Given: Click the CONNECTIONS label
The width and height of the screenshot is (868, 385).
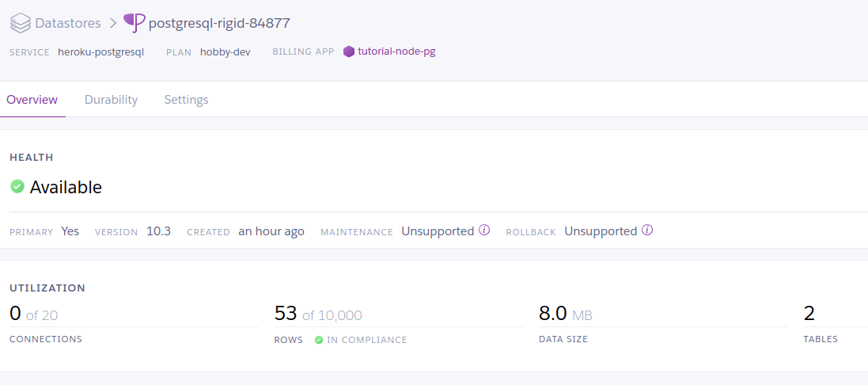Looking at the screenshot, I should tap(46, 339).
